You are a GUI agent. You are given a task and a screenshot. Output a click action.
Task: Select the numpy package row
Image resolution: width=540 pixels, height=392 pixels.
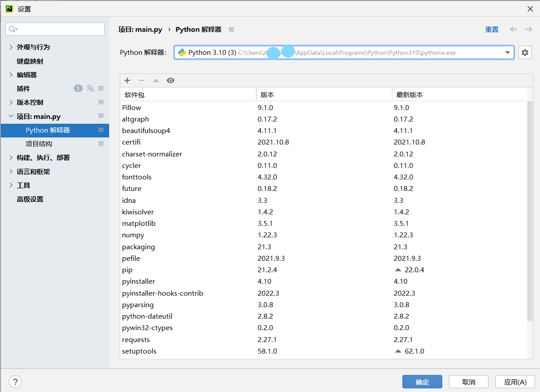[x=323, y=235]
